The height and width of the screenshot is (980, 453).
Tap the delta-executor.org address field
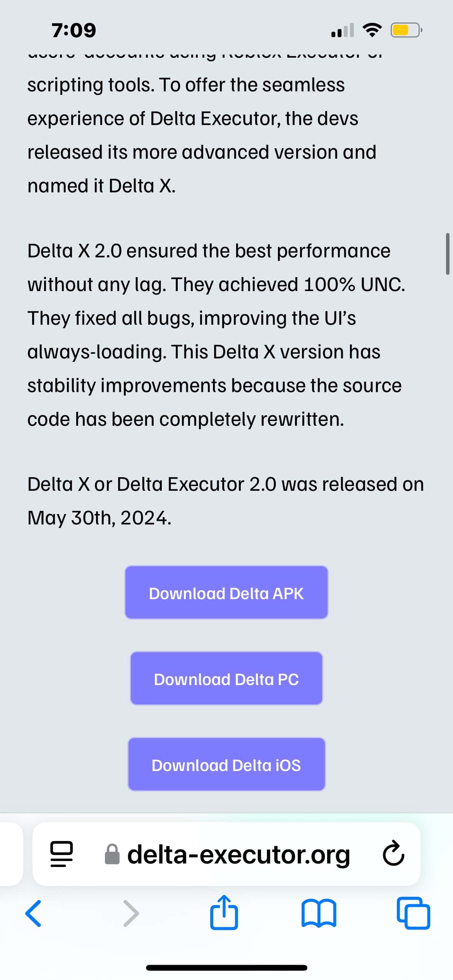(239, 855)
